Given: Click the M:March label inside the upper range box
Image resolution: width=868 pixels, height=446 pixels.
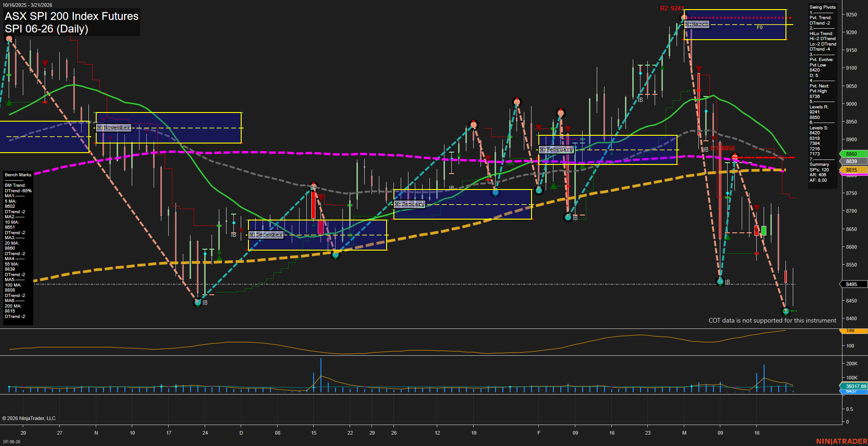Looking at the screenshot, I should [697, 24].
